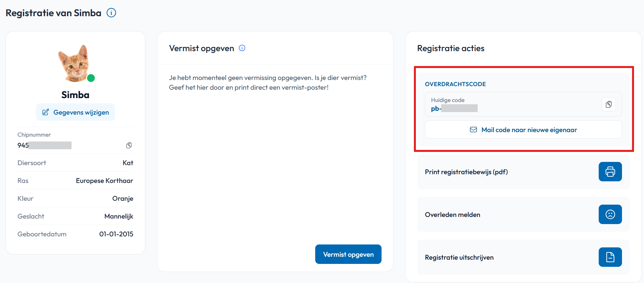Click info icon beside Vermist opgeven heading

tap(242, 48)
